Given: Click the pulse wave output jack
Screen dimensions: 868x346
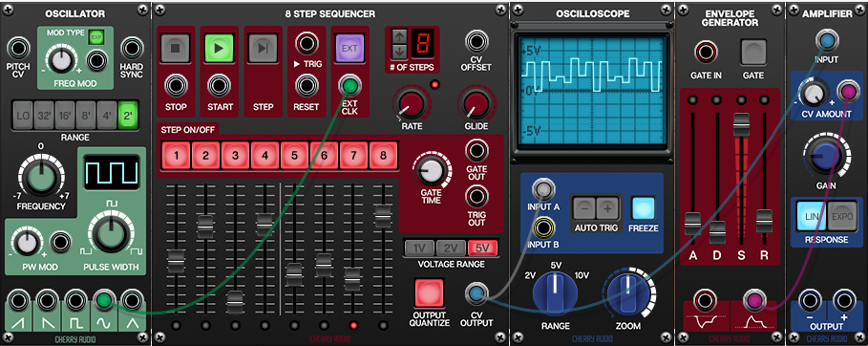Looking at the screenshot, I should coord(75,300).
